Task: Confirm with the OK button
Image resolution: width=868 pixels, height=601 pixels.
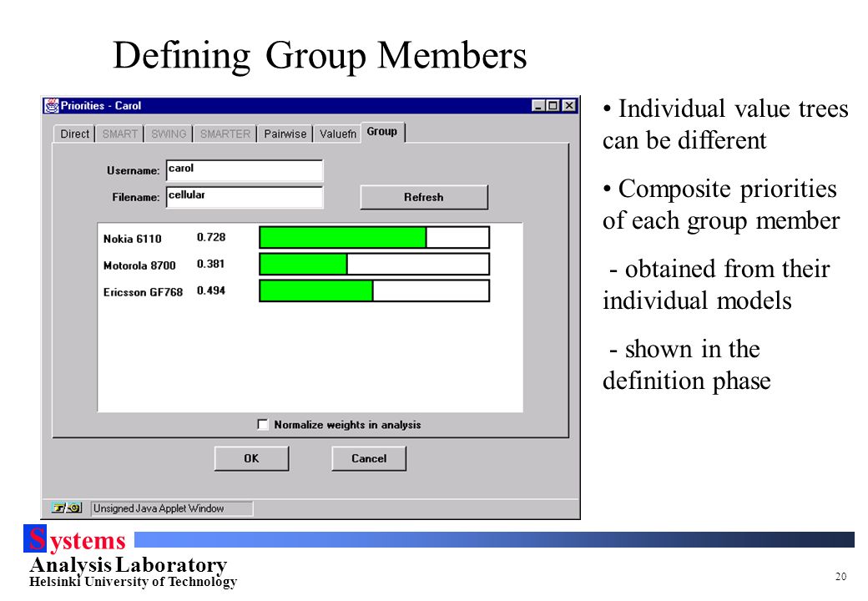Action: 251,458
